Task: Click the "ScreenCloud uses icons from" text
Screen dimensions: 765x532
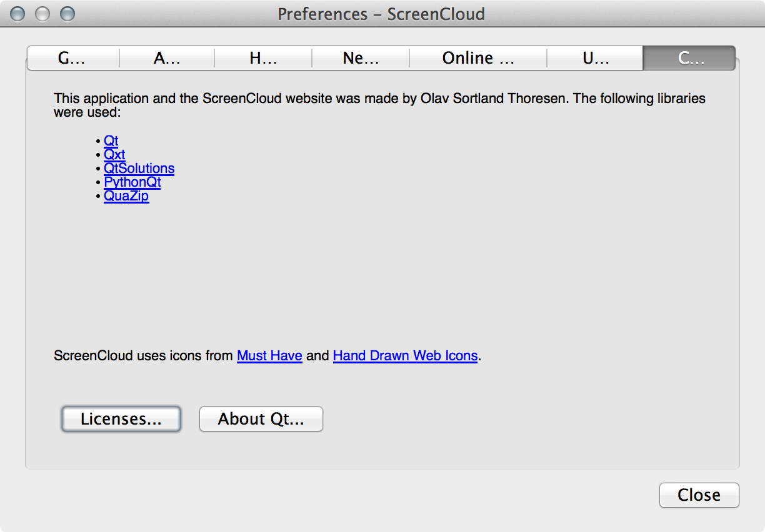Action: (x=144, y=356)
